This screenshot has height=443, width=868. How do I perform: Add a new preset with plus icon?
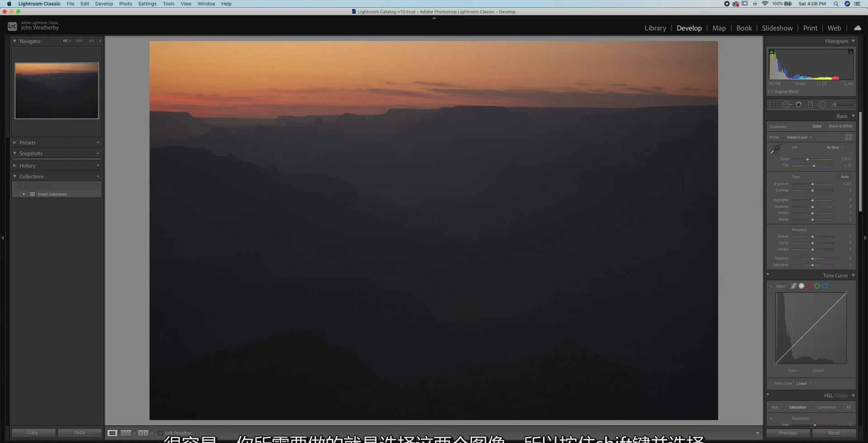point(98,142)
